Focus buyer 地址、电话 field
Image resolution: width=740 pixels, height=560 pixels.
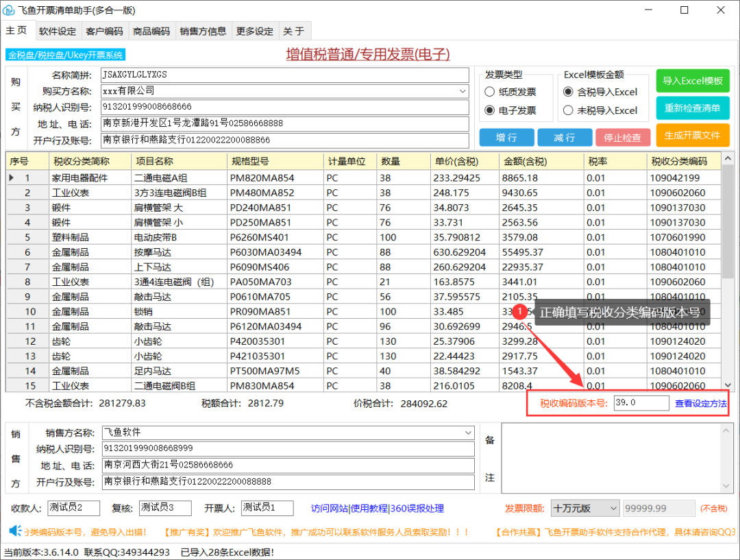[285, 123]
